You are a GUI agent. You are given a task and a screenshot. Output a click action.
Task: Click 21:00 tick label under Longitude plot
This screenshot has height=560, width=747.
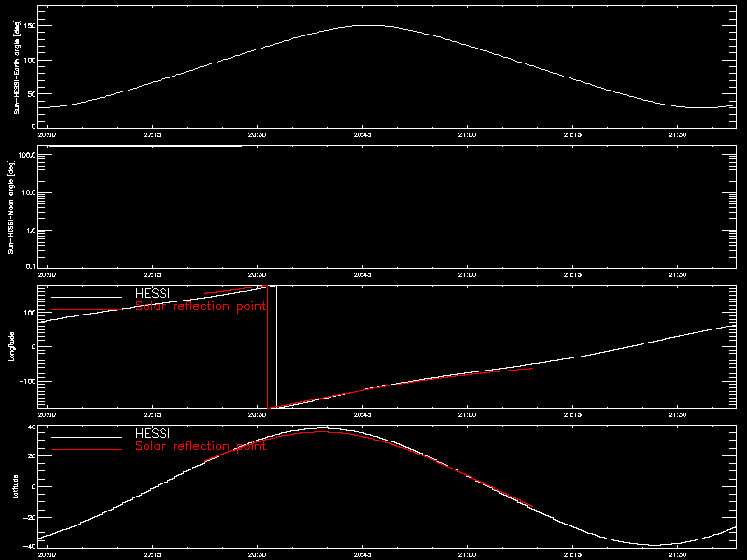click(468, 414)
